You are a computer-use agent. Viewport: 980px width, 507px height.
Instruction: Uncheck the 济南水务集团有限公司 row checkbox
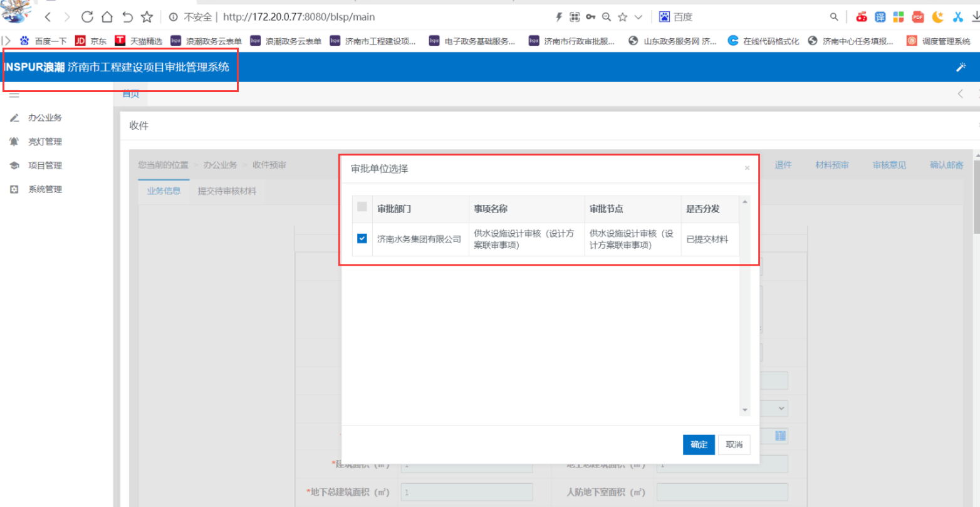[362, 239]
